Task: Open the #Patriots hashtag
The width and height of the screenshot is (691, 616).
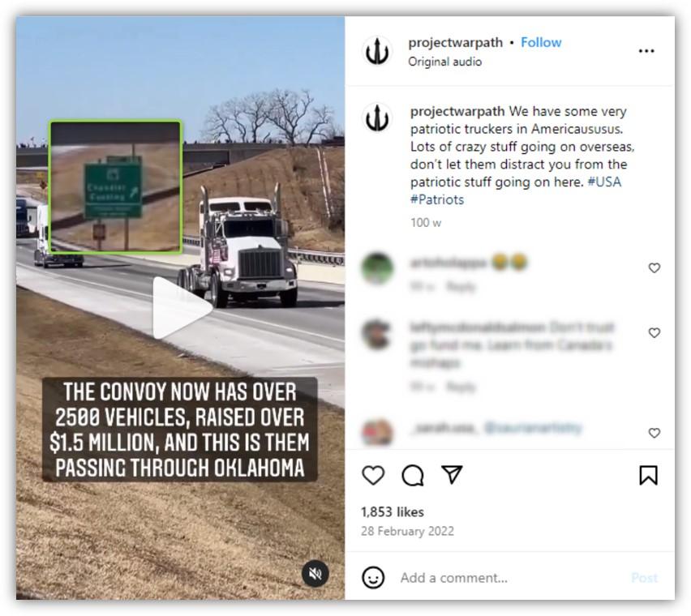Action: coord(436,199)
